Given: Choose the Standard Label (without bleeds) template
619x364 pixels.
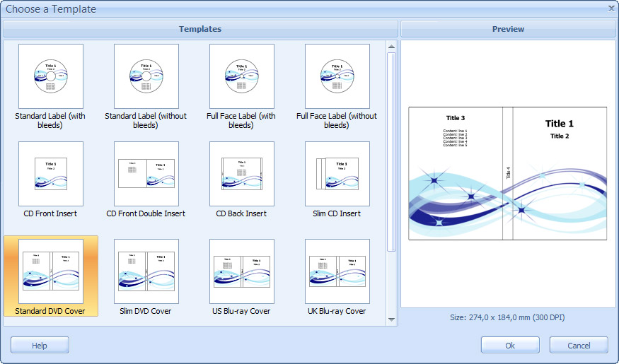Looking at the screenshot, I should pyautogui.click(x=146, y=76).
